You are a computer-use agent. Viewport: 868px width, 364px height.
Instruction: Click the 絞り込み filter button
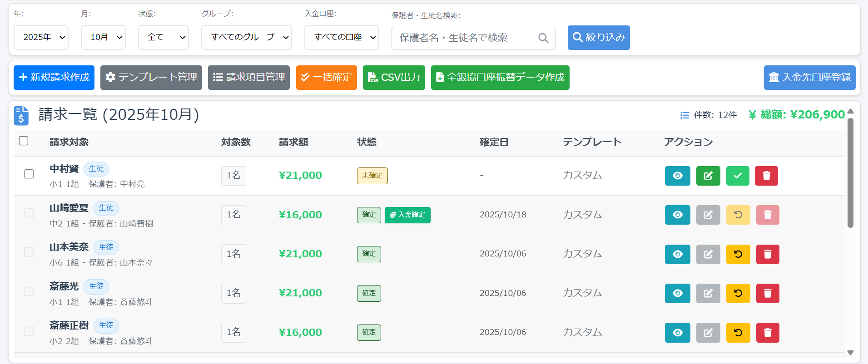[599, 37]
